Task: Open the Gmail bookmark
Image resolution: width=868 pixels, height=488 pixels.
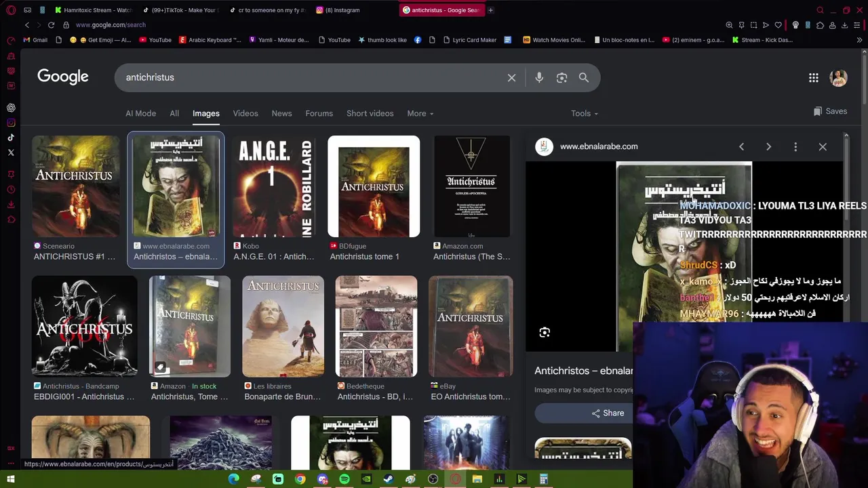Action: tap(35, 40)
